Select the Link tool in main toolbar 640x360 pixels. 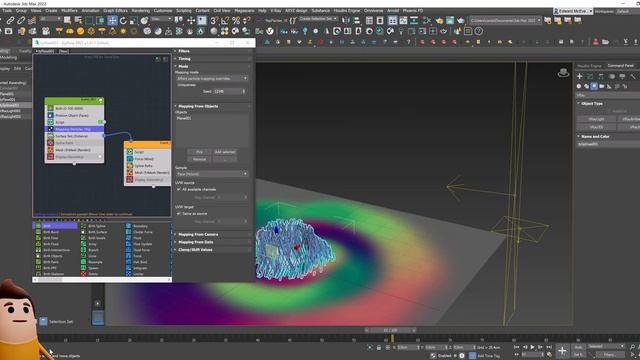(x=10, y=20)
